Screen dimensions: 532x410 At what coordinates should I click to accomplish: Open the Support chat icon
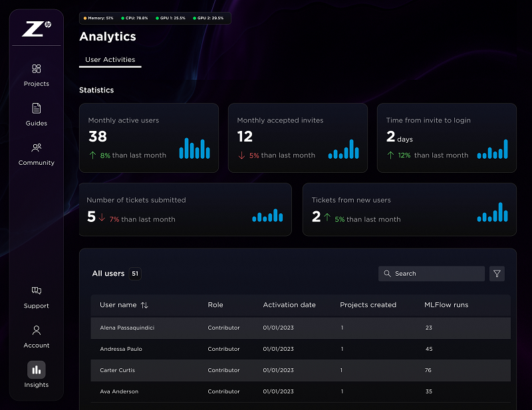pos(37,290)
